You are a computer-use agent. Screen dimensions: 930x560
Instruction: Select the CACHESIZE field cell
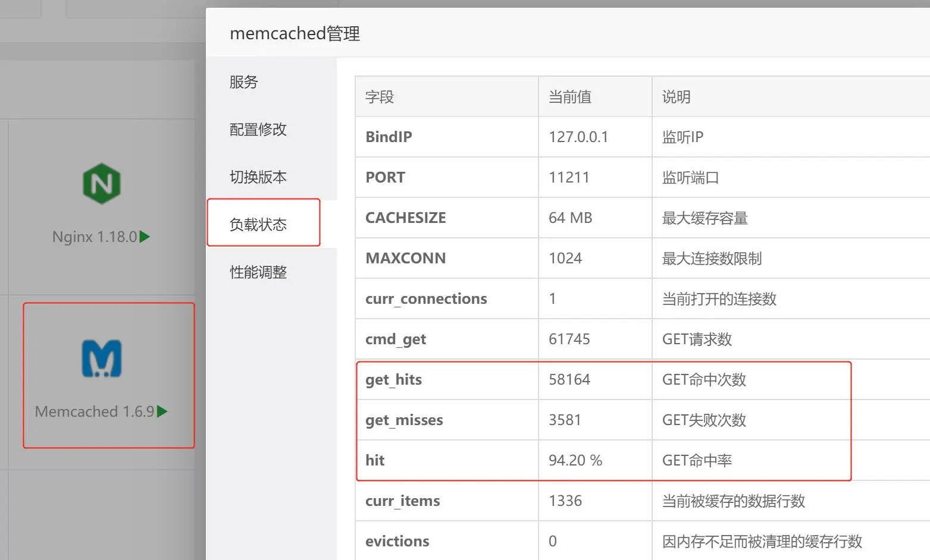coord(447,218)
